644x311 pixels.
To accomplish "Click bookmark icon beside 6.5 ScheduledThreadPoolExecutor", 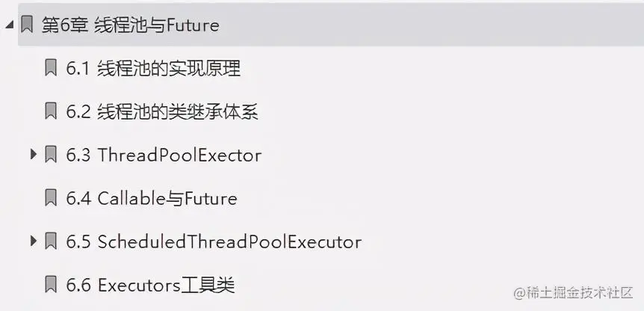I will coord(51,241).
